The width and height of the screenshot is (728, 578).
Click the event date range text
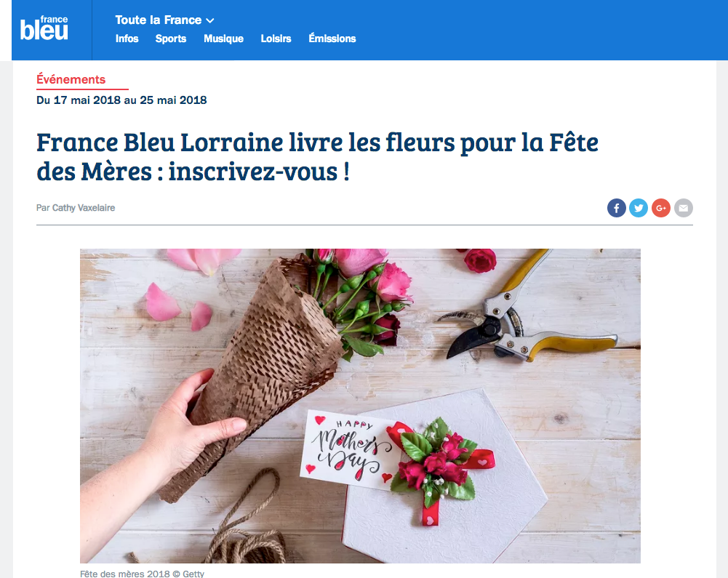[x=121, y=100]
